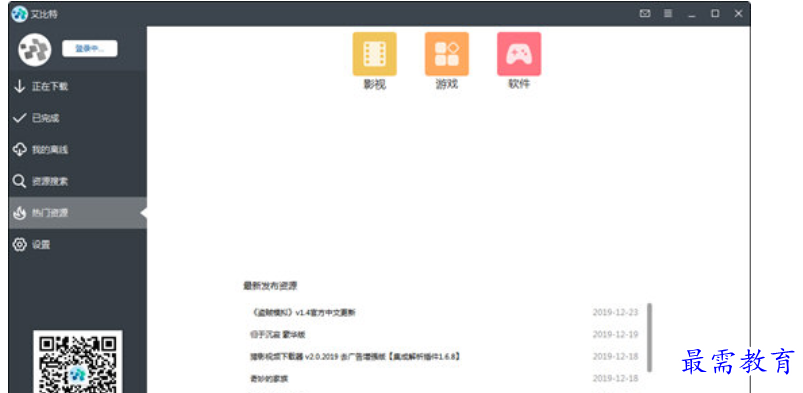
Task: Click the 艾比特 app logo in title bar
Action: coord(19,14)
